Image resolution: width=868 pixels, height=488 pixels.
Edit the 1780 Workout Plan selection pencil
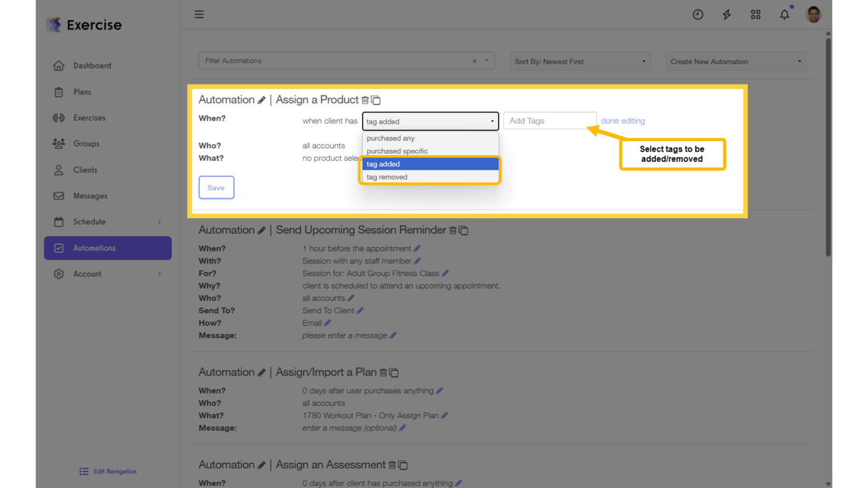pos(444,415)
